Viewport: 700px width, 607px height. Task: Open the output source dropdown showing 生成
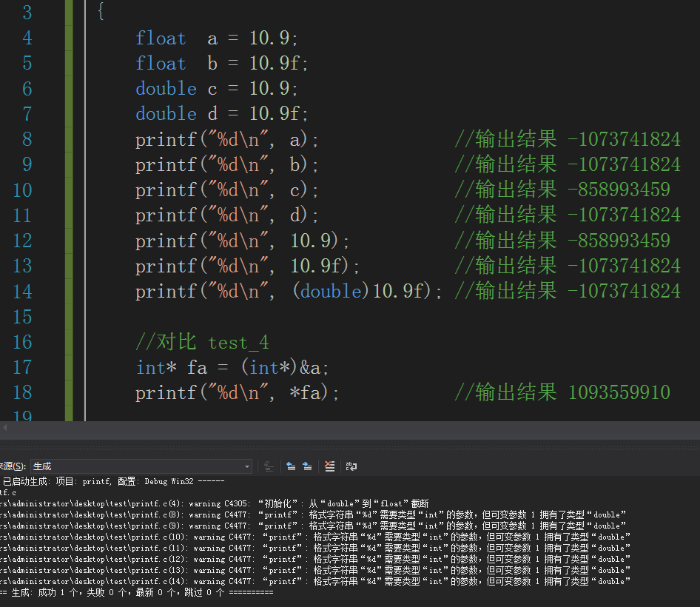coord(141,466)
